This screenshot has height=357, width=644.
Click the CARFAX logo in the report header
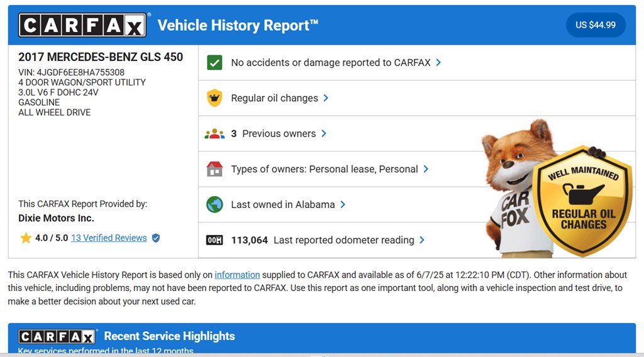[x=82, y=25]
